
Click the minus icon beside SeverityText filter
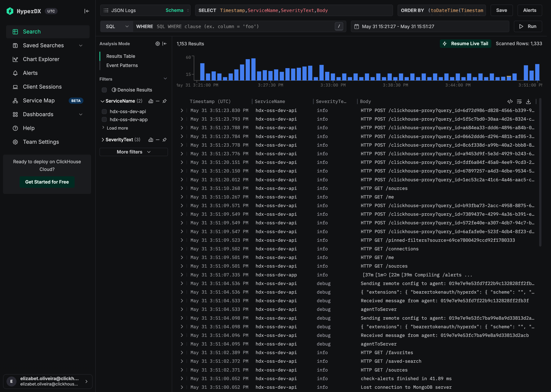157,140
